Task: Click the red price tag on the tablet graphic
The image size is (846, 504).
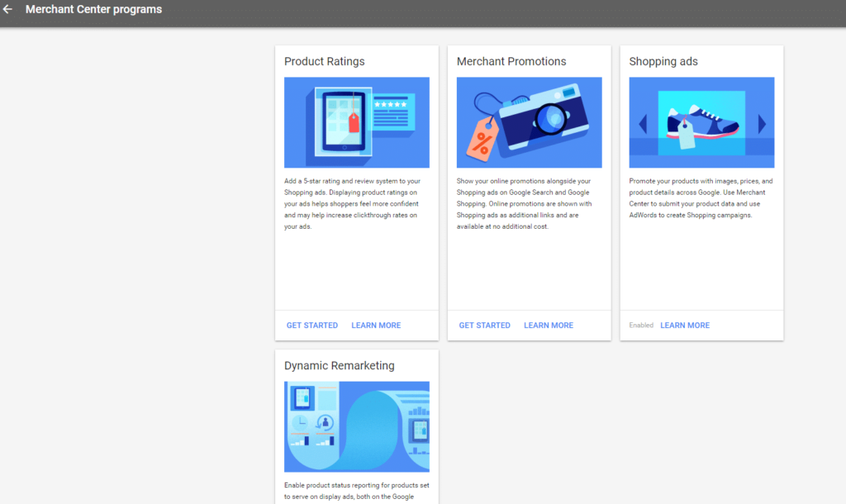Action: (354, 122)
